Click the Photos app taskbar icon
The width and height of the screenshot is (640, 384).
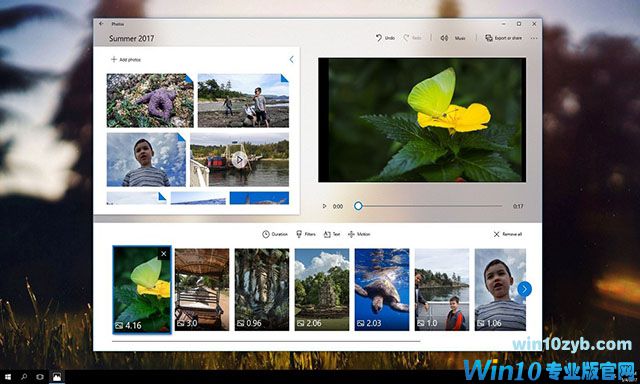[57, 377]
